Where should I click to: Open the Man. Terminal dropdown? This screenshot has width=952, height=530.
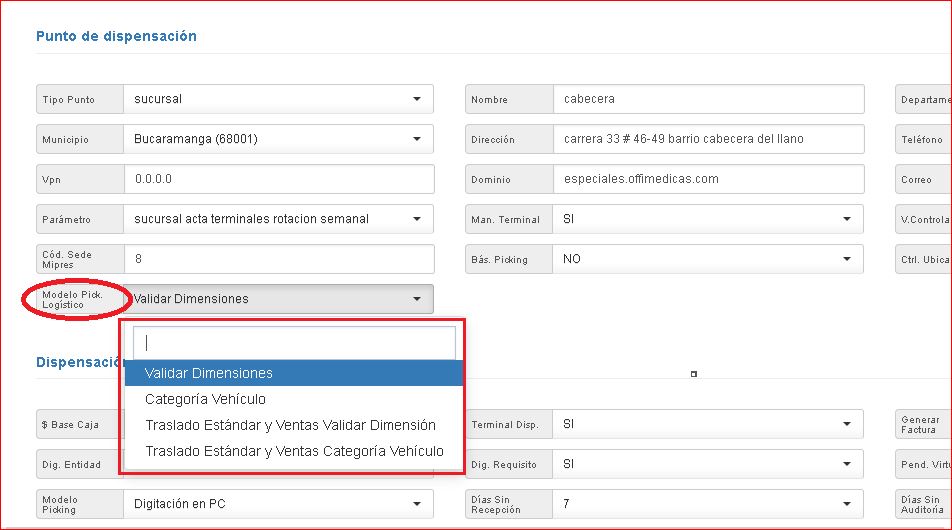(x=708, y=219)
